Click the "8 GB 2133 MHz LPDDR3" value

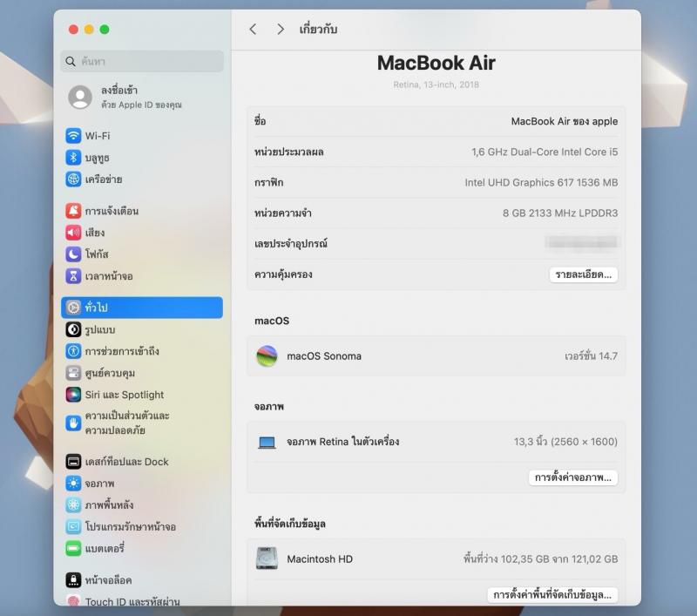coord(560,213)
